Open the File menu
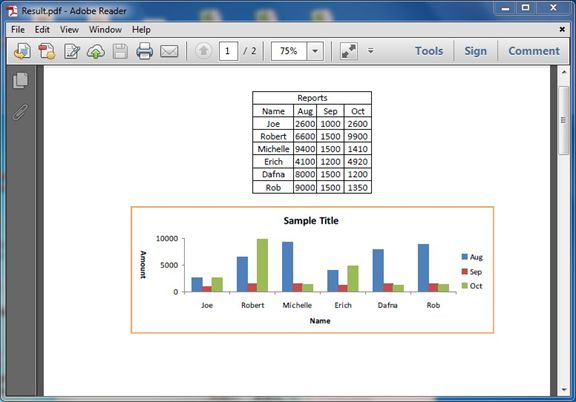The width and height of the screenshot is (576, 402). pos(18,29)
